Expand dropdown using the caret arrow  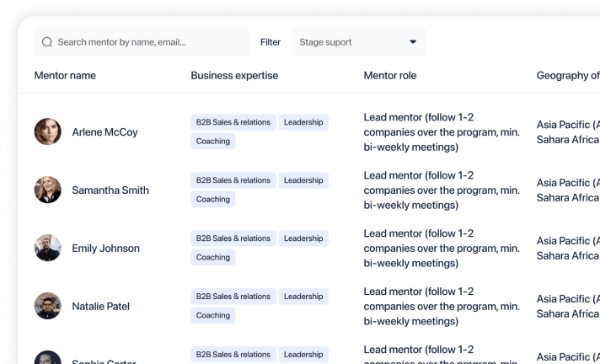click(x=413, y=42)
